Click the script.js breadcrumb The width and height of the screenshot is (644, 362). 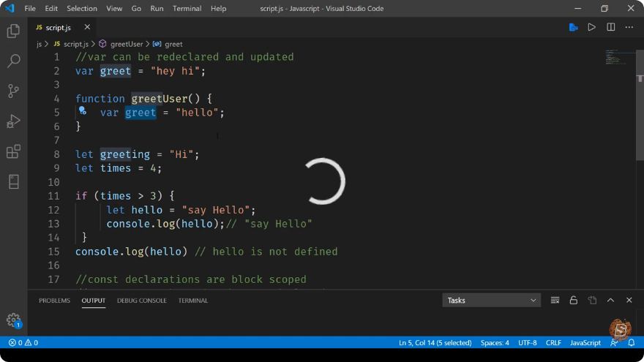coord(71,44)
